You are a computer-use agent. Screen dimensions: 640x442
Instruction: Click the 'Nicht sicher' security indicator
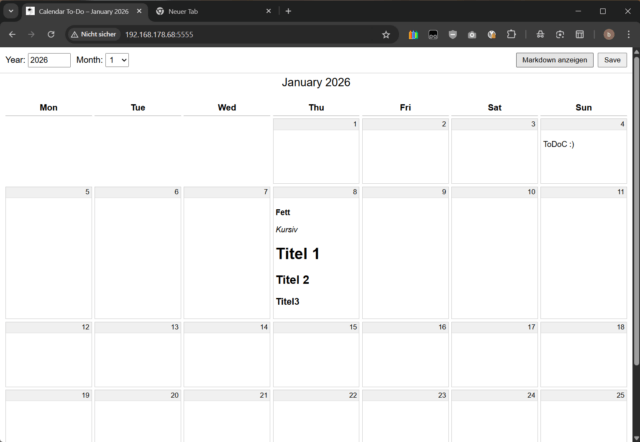pos(93,34)
